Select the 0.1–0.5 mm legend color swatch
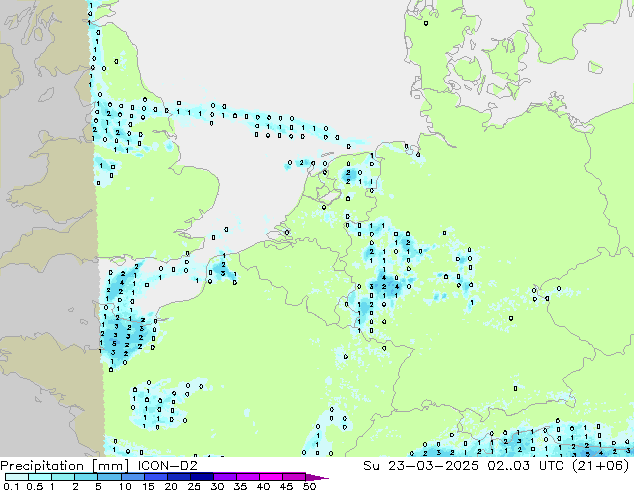Viewport: 634px width, 490px height. tap(17, 477)
